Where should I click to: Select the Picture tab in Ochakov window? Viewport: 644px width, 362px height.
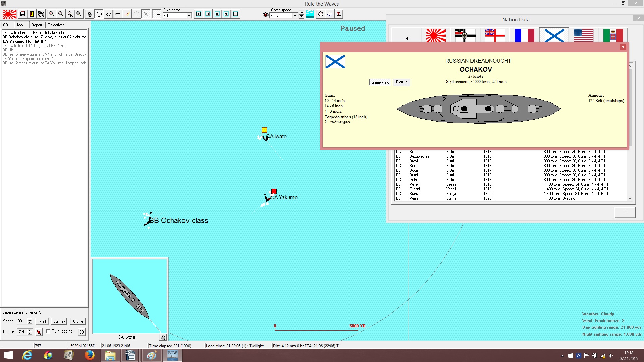[x=401, y=82]
